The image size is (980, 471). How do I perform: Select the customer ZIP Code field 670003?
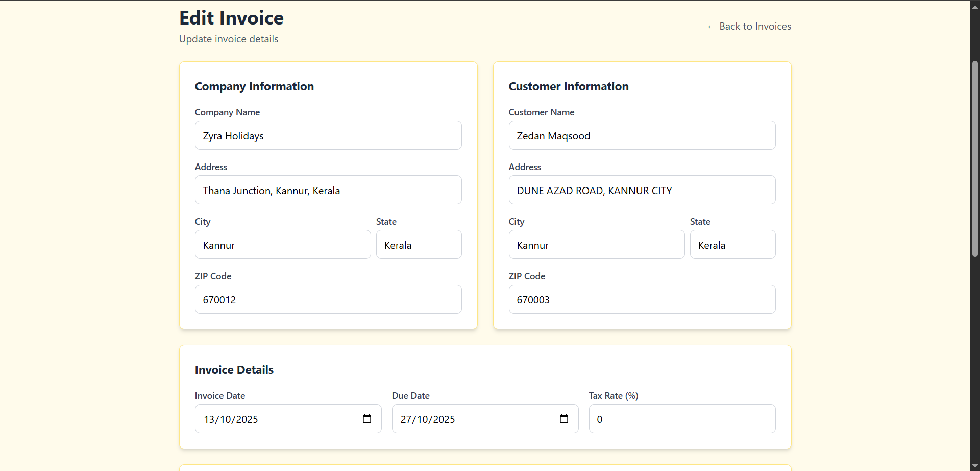pyautogui.click(x=642, y=299)
